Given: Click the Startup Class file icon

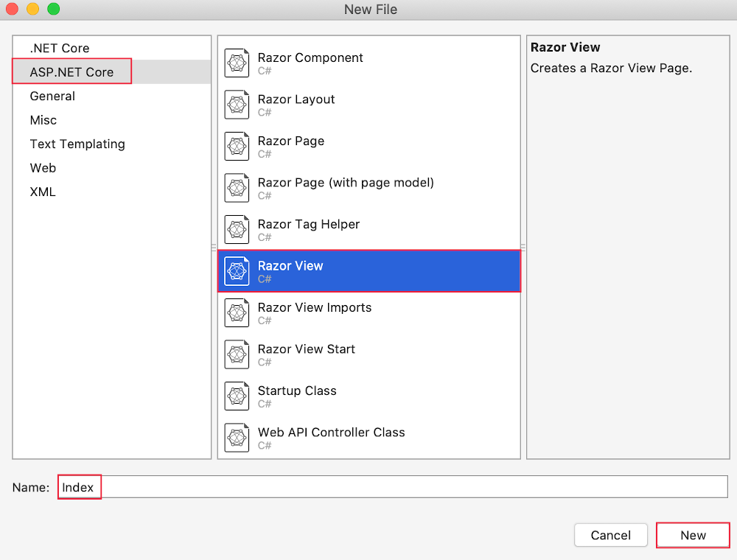Looking at the screenshot, I should tap(237, 396).
